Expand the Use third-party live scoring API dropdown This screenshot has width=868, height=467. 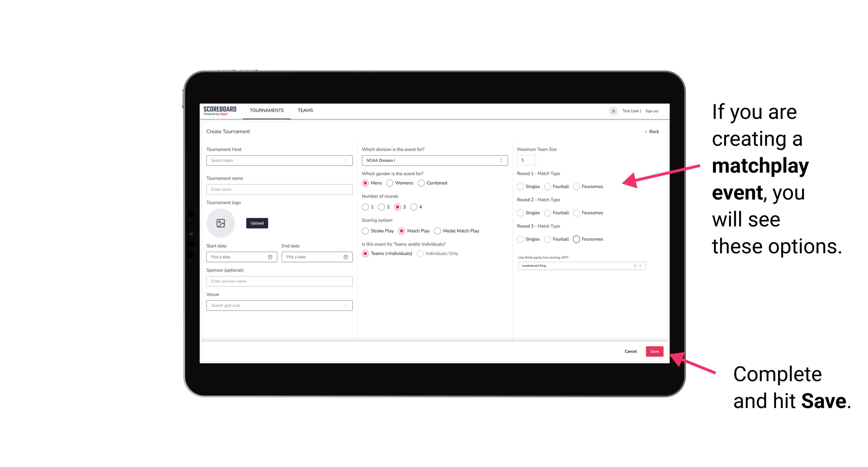pyautogui.click(x=640, y=266)
